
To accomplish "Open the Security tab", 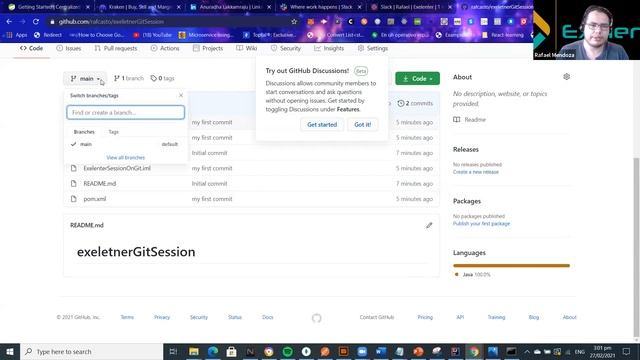I will pyautogui.click(x=286, y=48).
